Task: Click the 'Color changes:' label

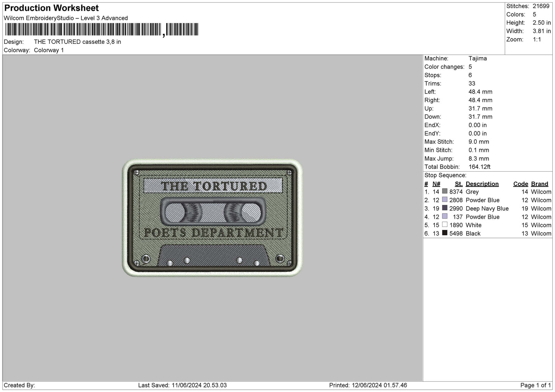Action: click(x=444, y=67)
